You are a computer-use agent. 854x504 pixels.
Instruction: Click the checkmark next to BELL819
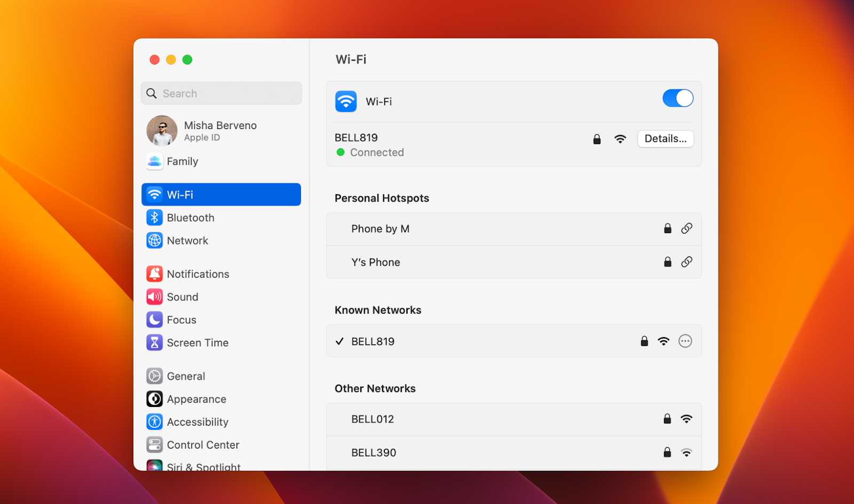click(x=339, y=341)
